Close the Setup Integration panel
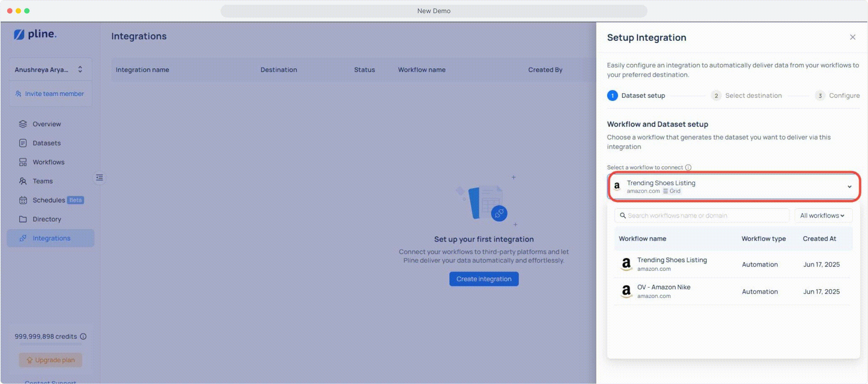 [852, 37]
